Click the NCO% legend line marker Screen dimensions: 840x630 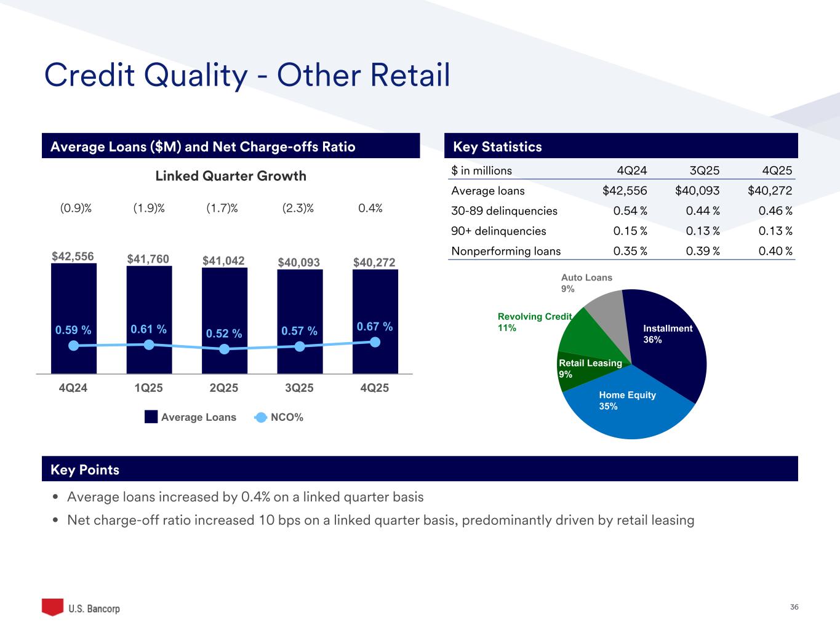pos(260,417)
